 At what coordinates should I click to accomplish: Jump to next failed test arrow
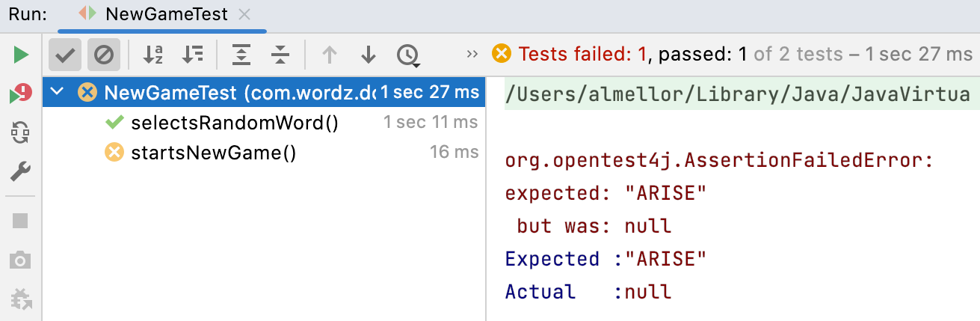click(368, 55)
